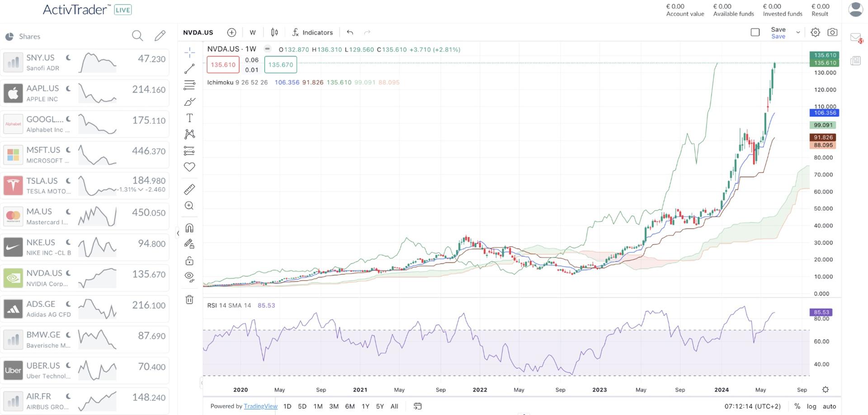Select the 1Y time range button

(365, 406)
